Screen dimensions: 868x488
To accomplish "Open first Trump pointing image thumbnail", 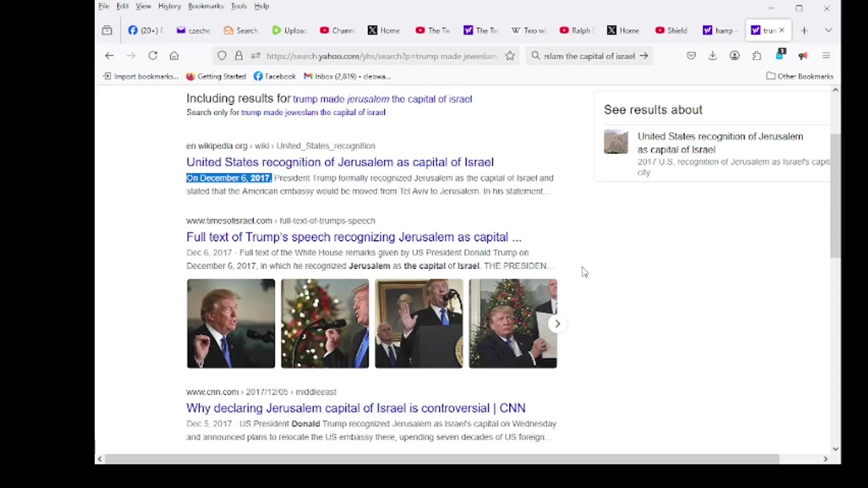I will pyautogui.click(x=231, y=323).
